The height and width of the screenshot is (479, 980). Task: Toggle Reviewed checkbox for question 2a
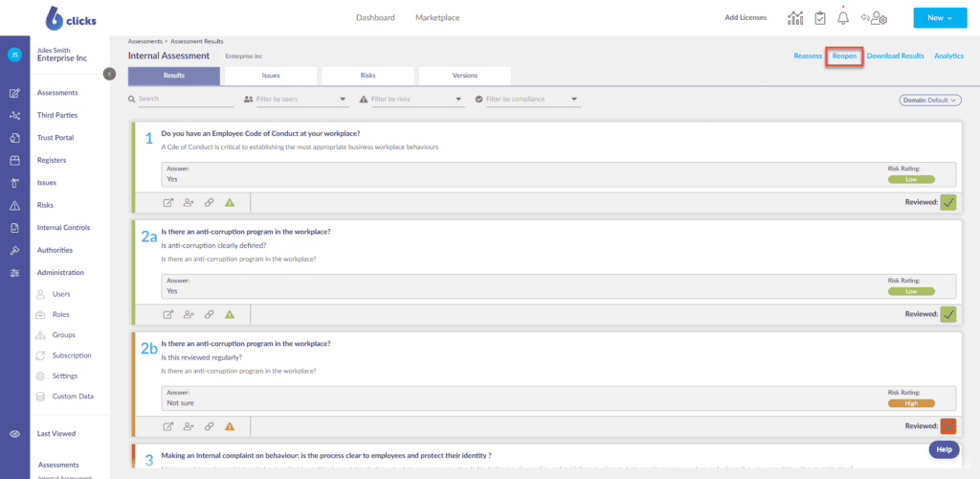point(947,314)
